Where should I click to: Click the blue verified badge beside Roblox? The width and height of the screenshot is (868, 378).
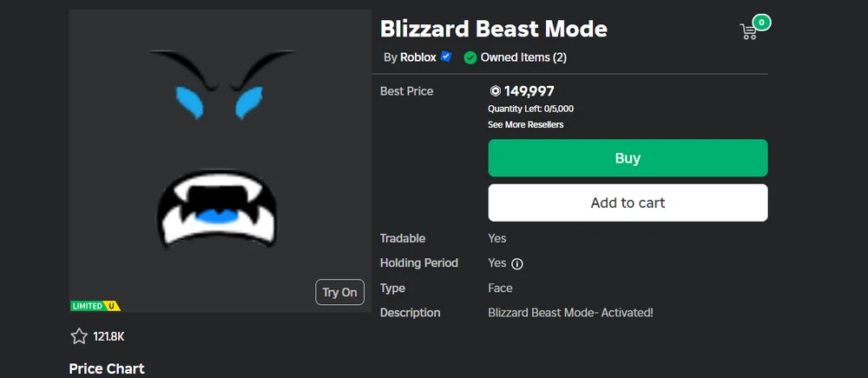446,57
